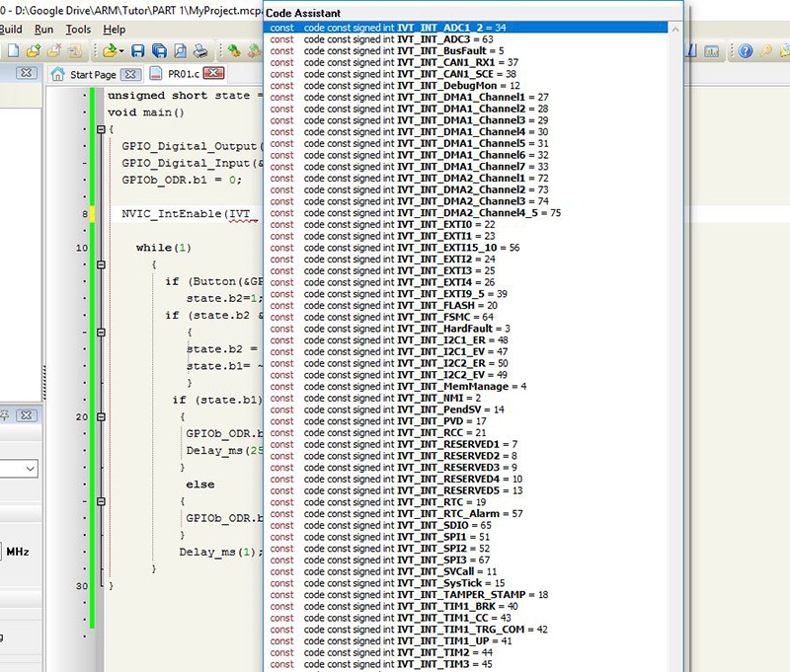This screenshot has height=672, width=790.
Task: Select IVT_INT_CAN1_RX1 = 37 suggestion
Action: [466, 62]
